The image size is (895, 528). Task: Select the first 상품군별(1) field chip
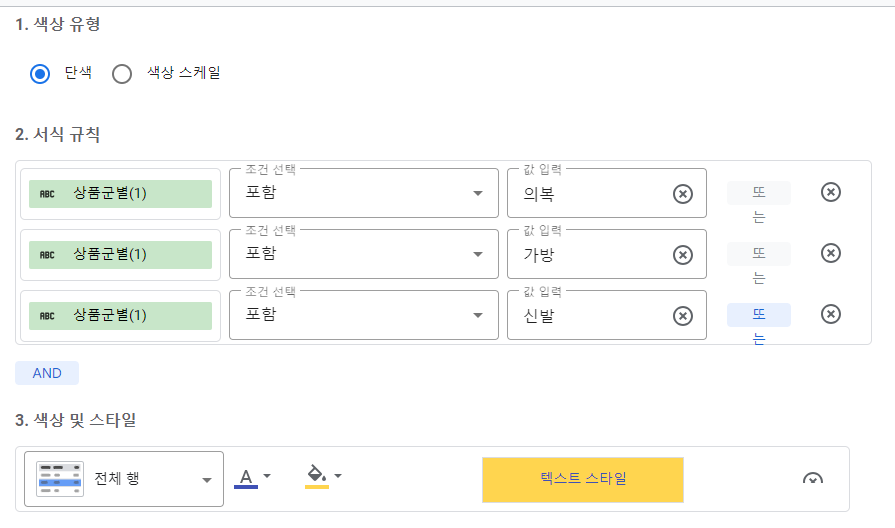[x=120, y=194]
